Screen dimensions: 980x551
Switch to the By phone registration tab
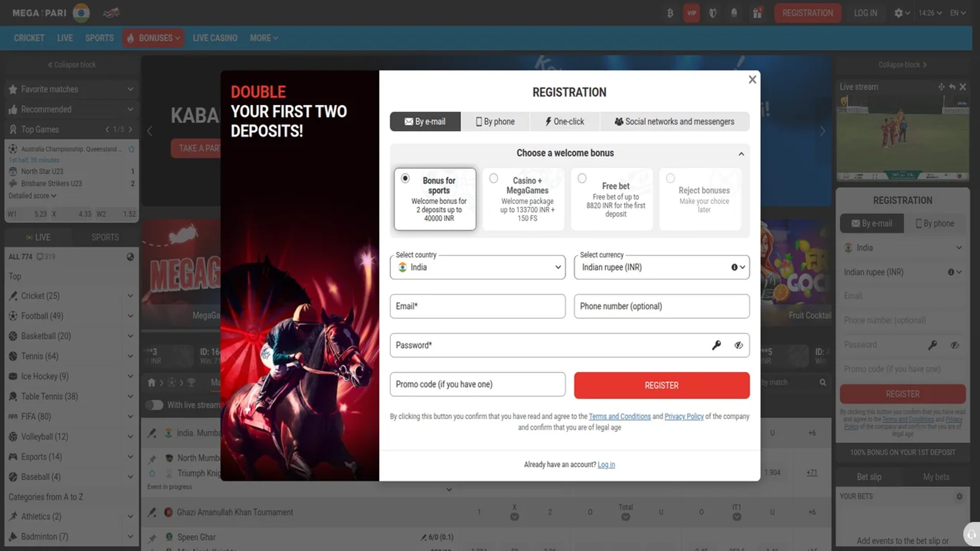pyautogui.click(x=495, y=121)
